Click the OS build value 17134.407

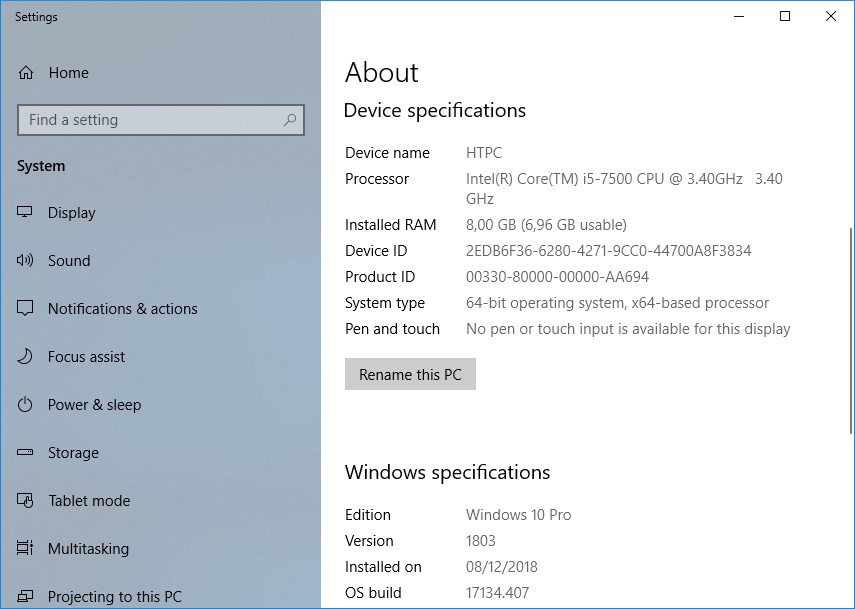point(497,593)
